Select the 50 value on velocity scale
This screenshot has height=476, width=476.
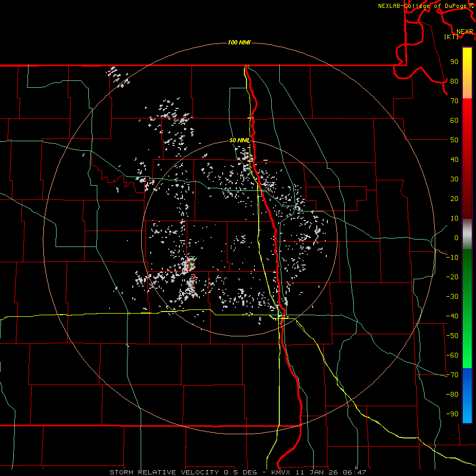(454, 140)
